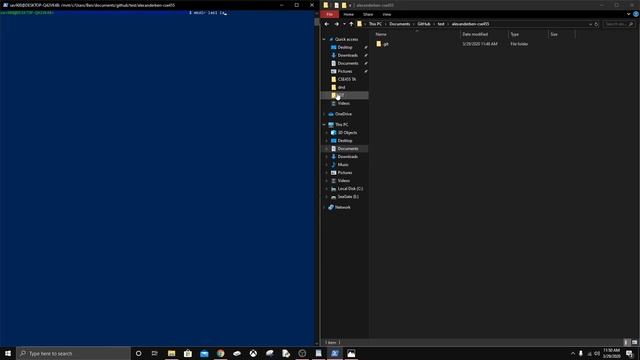Open the View ribbon tab
Image resolution: width=640 pixels, height=360 pixels.
click(x=387, y=14)
